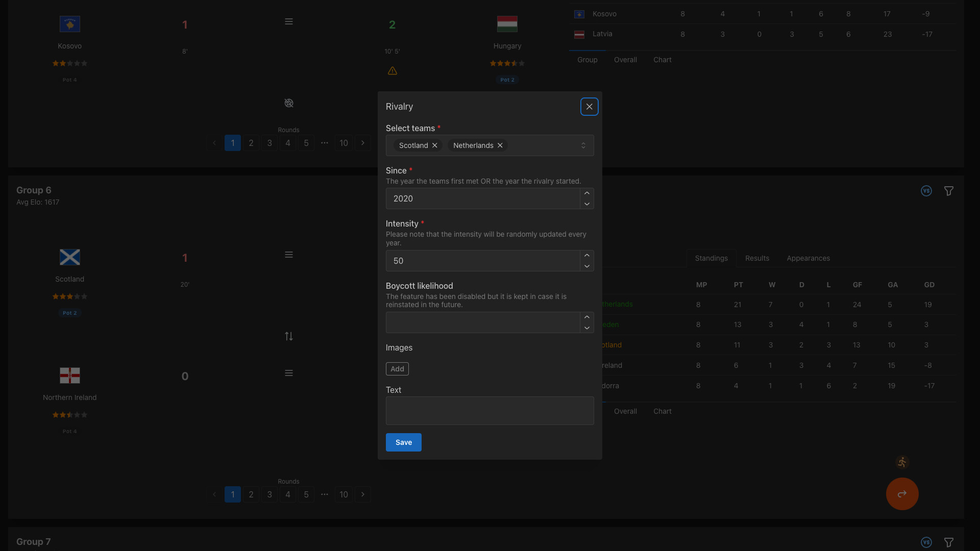The image size is (980, 551).
Task: Click the orange running player icon
Action: coord(902,462)
